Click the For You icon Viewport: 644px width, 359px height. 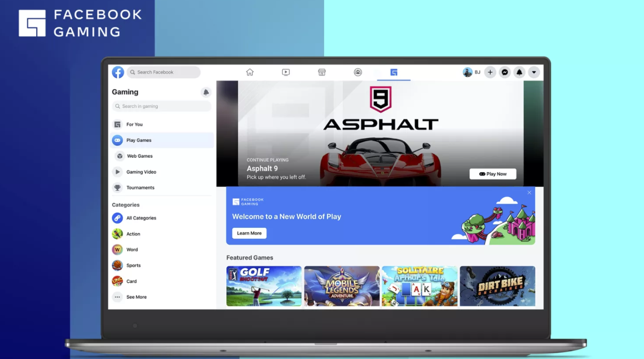[117, 124]
